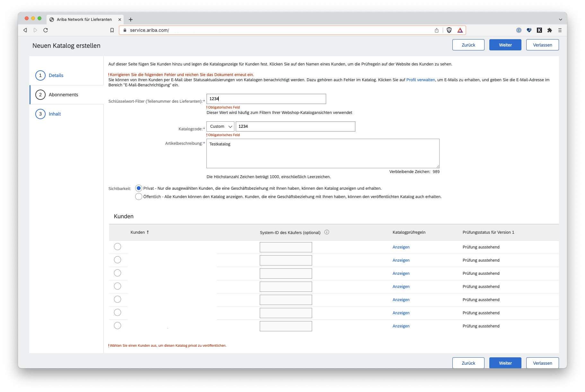Reload the page with refresh icon

click(x=46, y=30)
